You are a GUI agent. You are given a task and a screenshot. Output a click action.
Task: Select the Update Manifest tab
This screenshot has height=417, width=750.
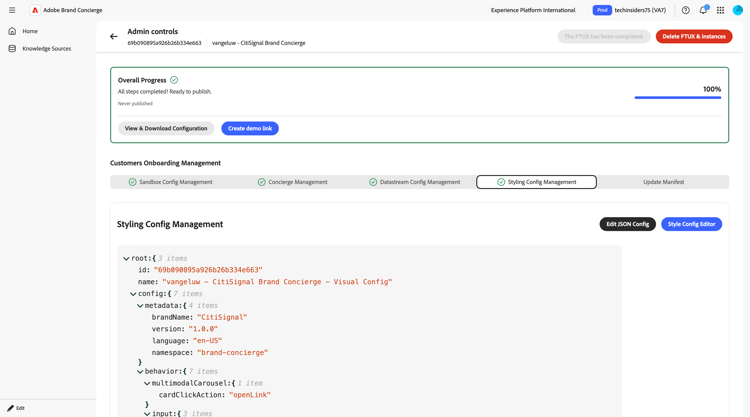coord(663,182)
